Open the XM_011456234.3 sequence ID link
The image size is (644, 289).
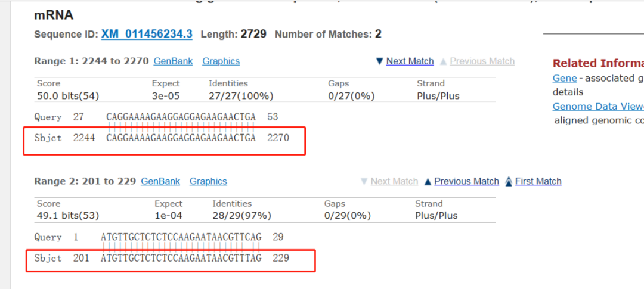pos(147,33)
